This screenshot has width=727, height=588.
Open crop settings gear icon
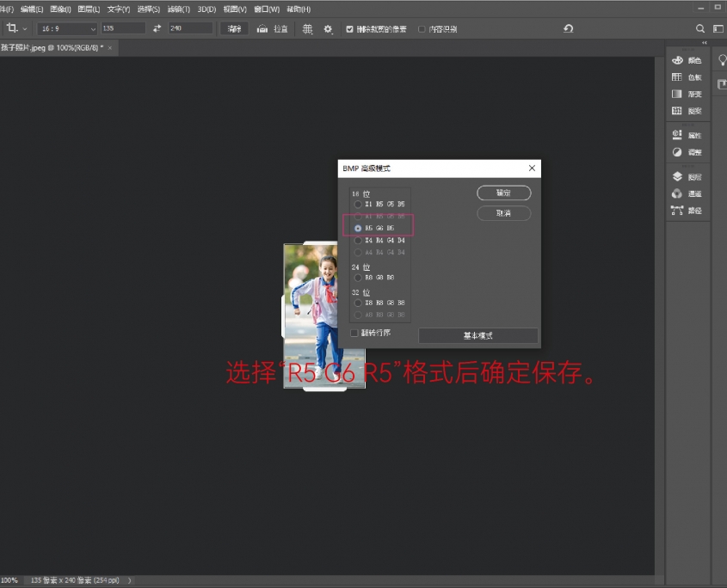click(x=328, y=28)
